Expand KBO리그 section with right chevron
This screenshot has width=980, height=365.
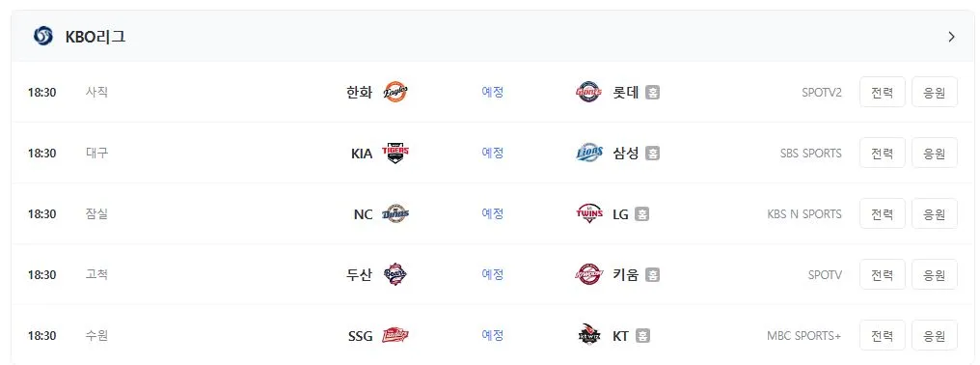click(x=951, y=37)
